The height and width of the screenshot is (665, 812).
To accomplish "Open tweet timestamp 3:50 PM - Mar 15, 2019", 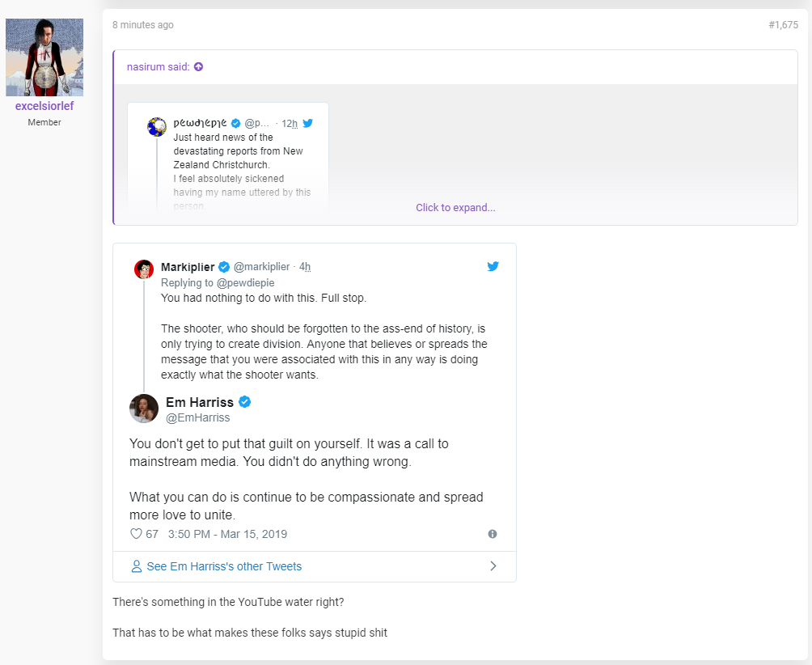I will [x=227, y=534].
